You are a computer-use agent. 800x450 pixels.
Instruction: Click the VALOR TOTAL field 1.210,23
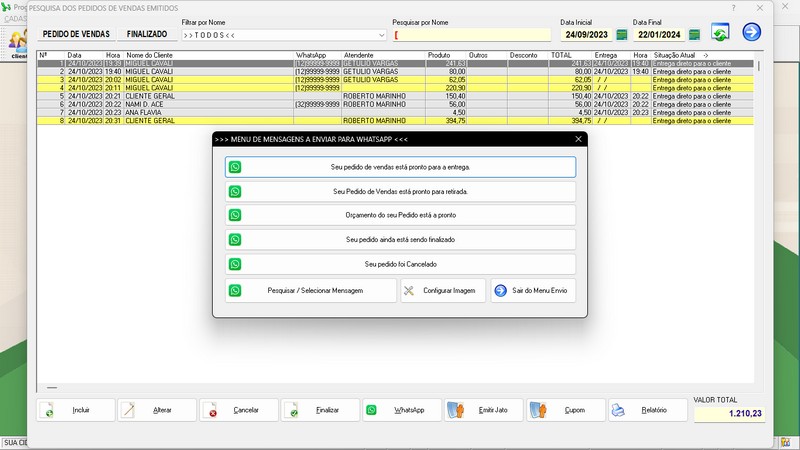[x=729, y=414]
